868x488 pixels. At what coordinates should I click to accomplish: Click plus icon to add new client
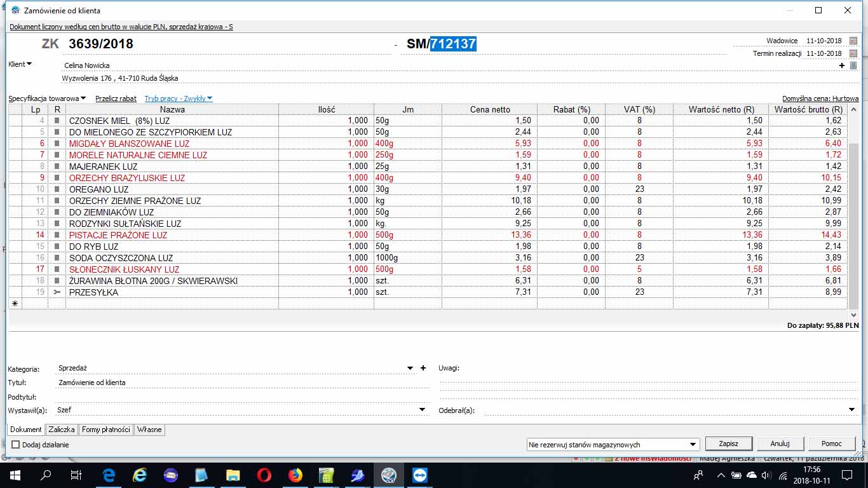tap(842, 65)
